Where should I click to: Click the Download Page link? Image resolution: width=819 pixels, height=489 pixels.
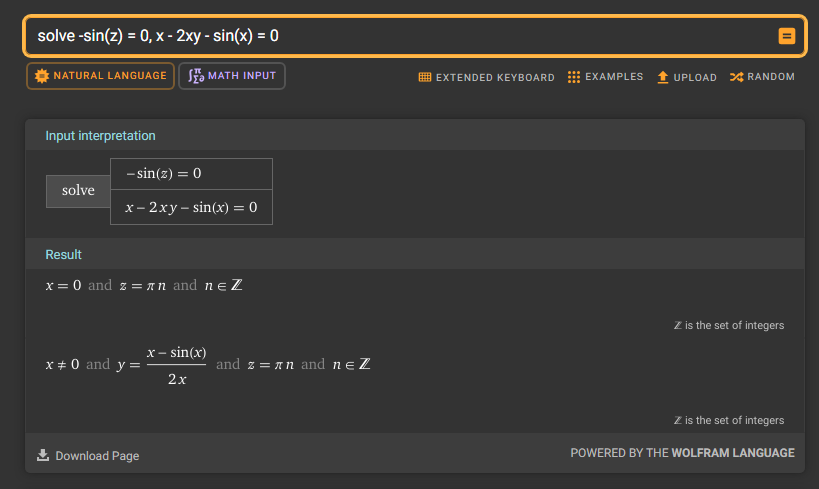97,456
